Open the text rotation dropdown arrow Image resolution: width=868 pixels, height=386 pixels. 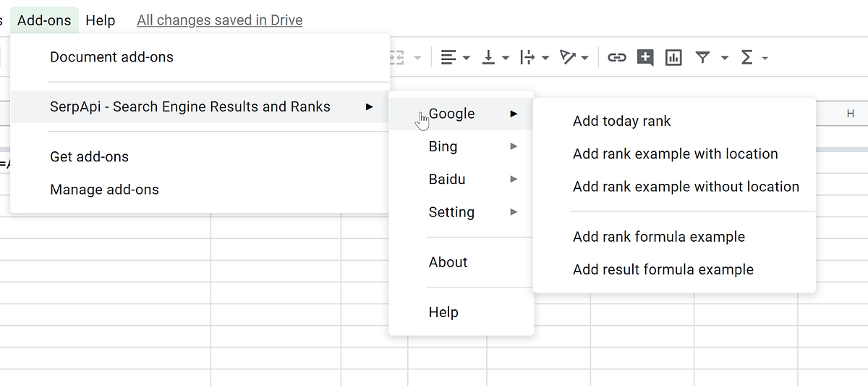(x=584, y=58)
